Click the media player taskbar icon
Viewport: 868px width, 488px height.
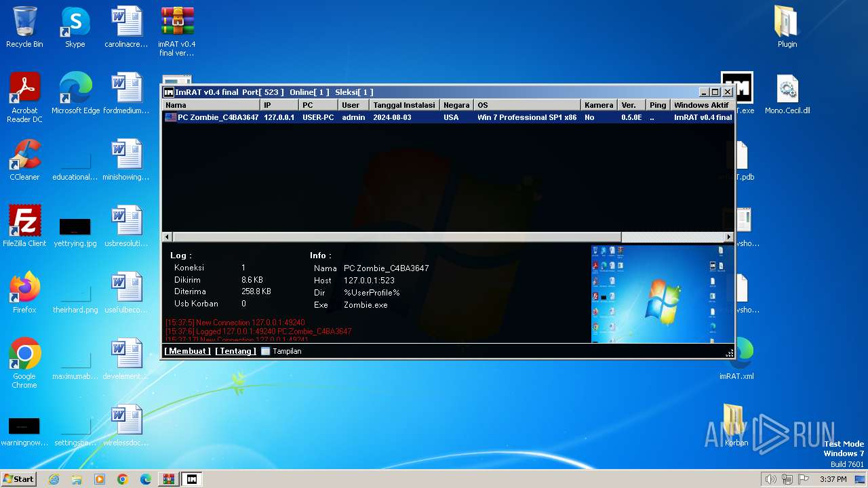100,479
